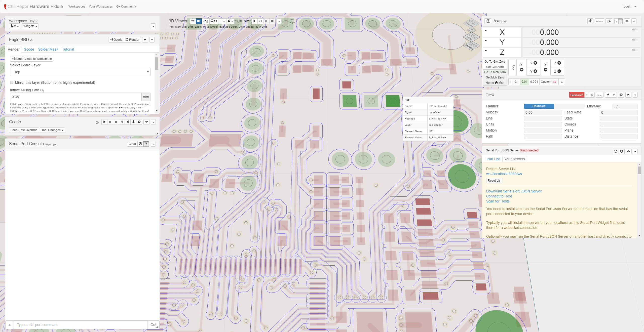This screenshot has height=332, width=644.
Task: Jog Y axis down arrow button
Action: click(x=533, y=71)
